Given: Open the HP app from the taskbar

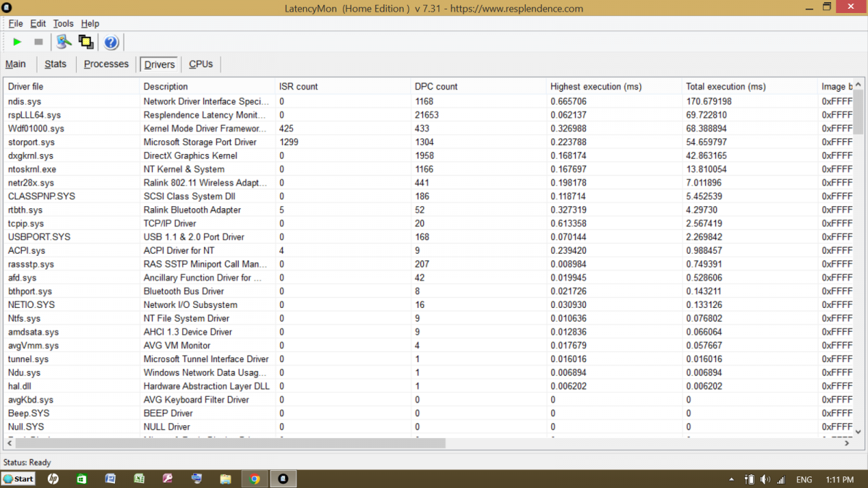Looking at the screenshot, I should pyautogui.click(x=53, y=479).
